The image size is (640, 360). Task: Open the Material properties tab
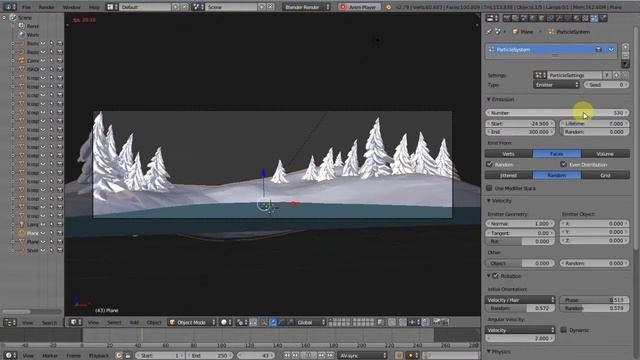pos(576,18)
